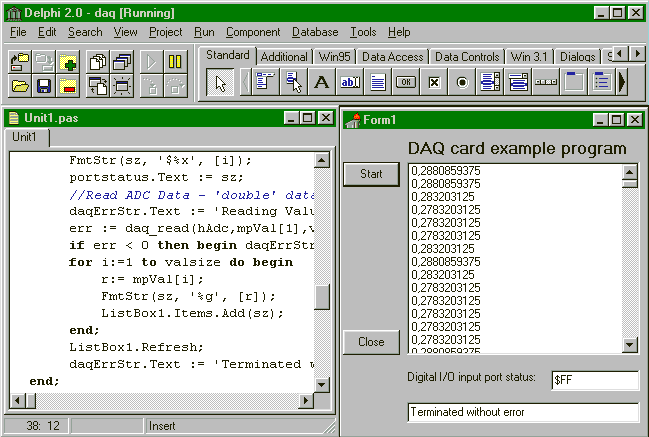Click the editor horizontal scroll left arrow
Image resolution: width=649 pixels, height=437 pixels.
click(x=17, y=400)
